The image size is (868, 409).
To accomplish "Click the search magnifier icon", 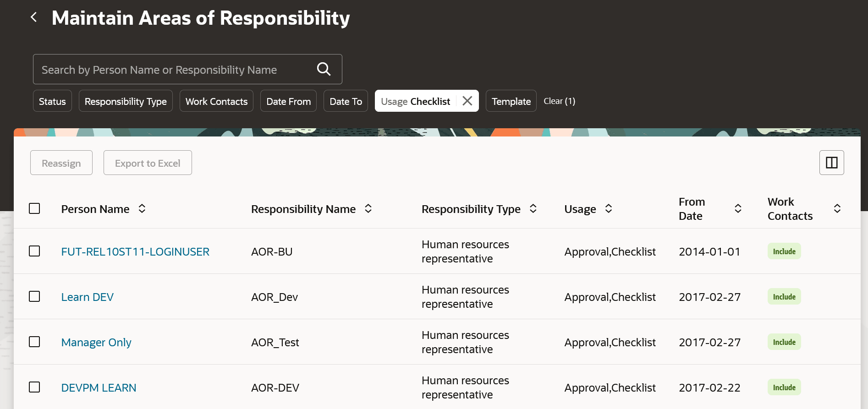I will click(x=324, y=69).
